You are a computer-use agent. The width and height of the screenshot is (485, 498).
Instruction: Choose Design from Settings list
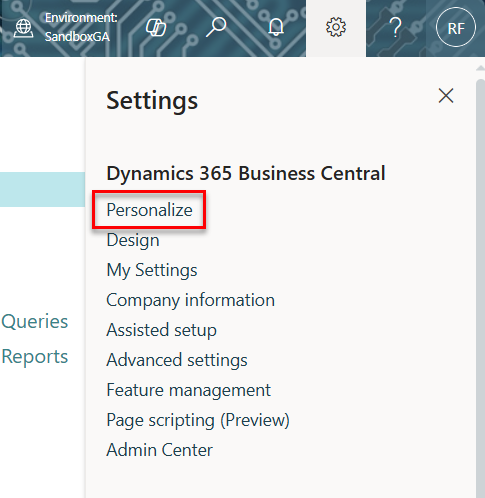[133, 240]
